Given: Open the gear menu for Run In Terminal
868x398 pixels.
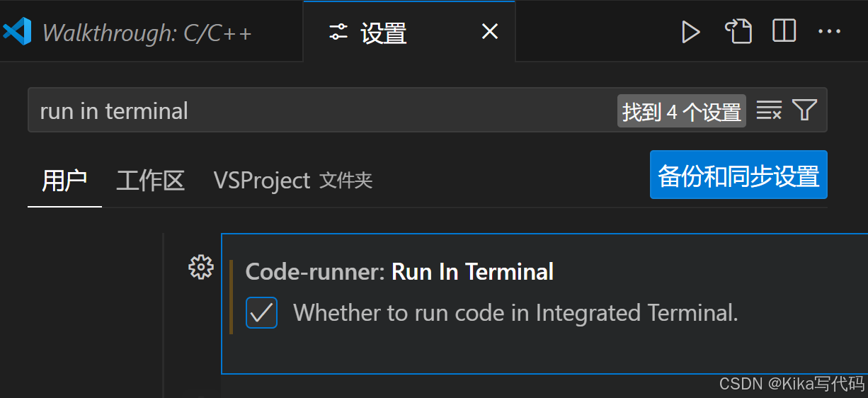Looking at the screenshot, I should click(201, 267).
